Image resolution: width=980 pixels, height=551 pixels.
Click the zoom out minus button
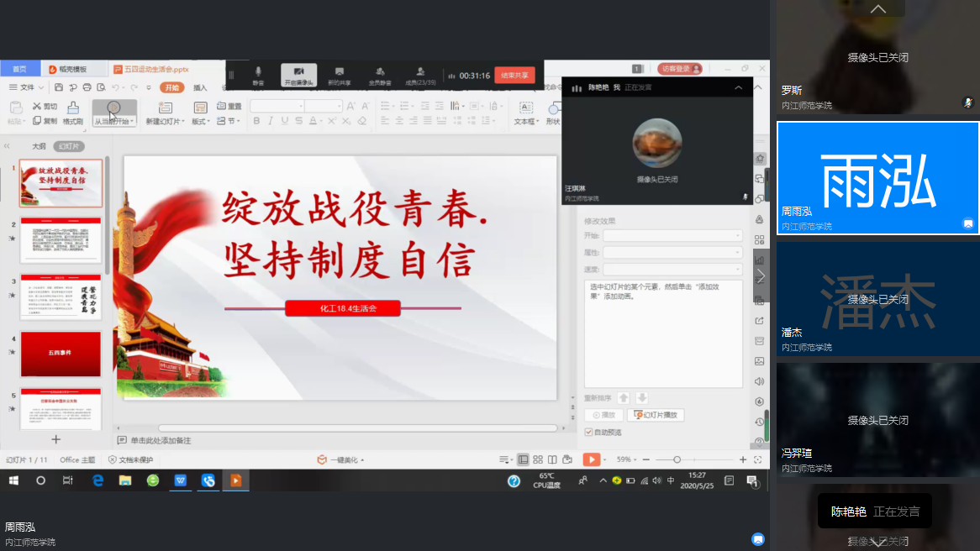tap(646, 459)
